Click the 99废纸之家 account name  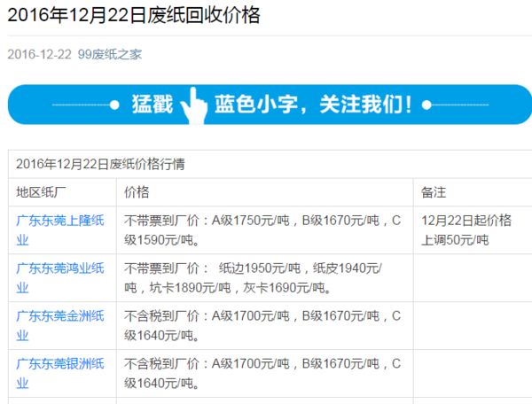(110, 54)
